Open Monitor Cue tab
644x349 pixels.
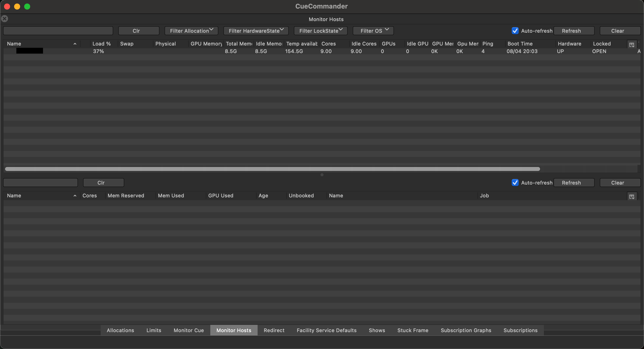(189, 330)
